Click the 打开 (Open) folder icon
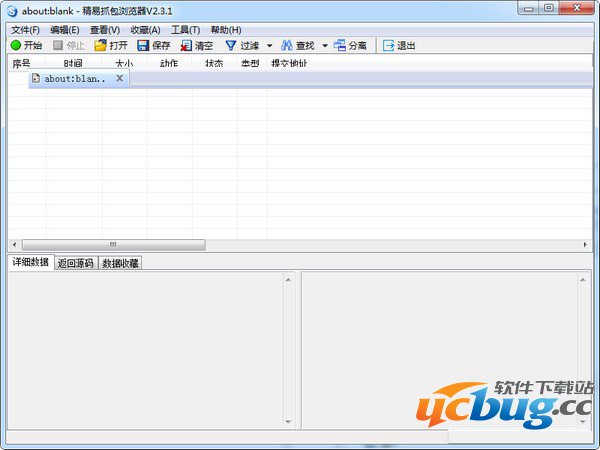Screen dimensions: 600x450 [x=100, y=46]
